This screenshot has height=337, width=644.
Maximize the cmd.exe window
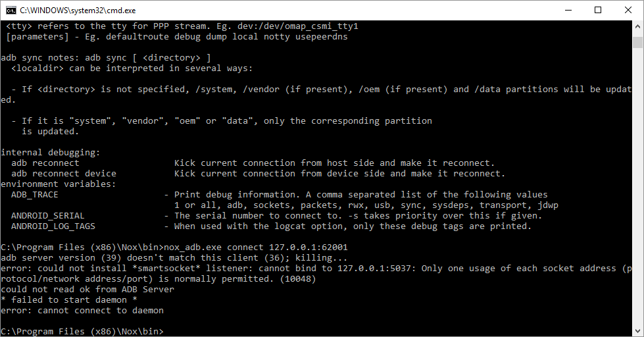click(598, 11)
